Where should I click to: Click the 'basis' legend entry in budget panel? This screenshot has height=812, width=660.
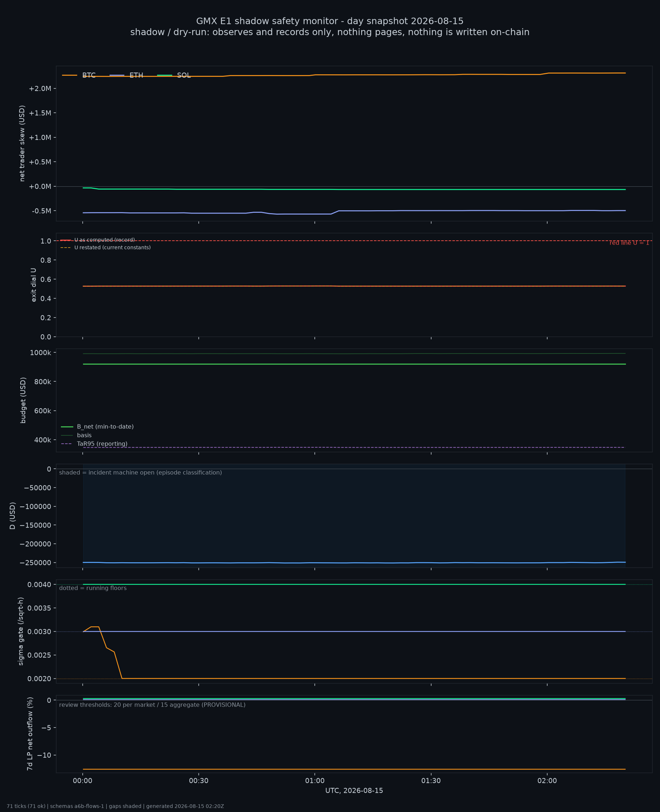click(x=76, y=435)
